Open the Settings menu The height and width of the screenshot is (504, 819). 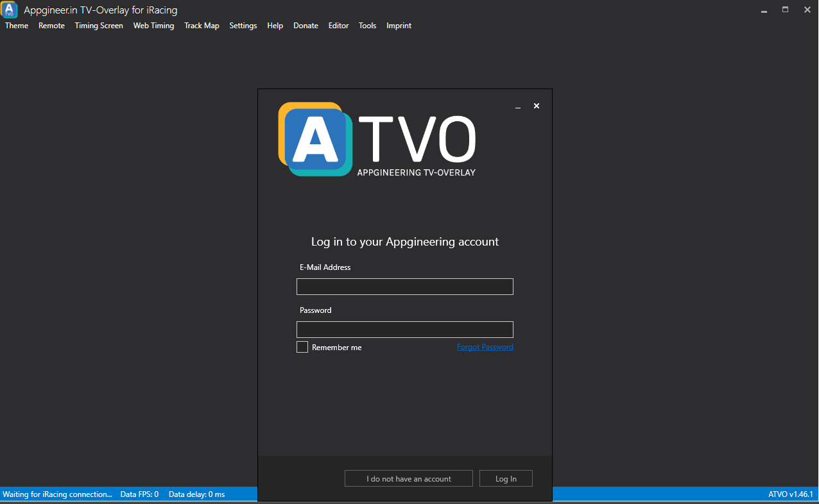pos(243,26)
